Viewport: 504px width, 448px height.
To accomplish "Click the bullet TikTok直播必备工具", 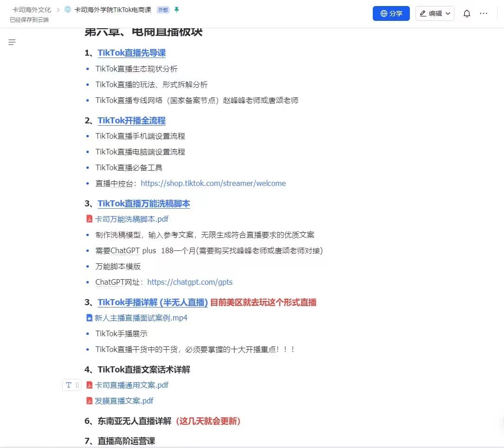I will 129,167.
